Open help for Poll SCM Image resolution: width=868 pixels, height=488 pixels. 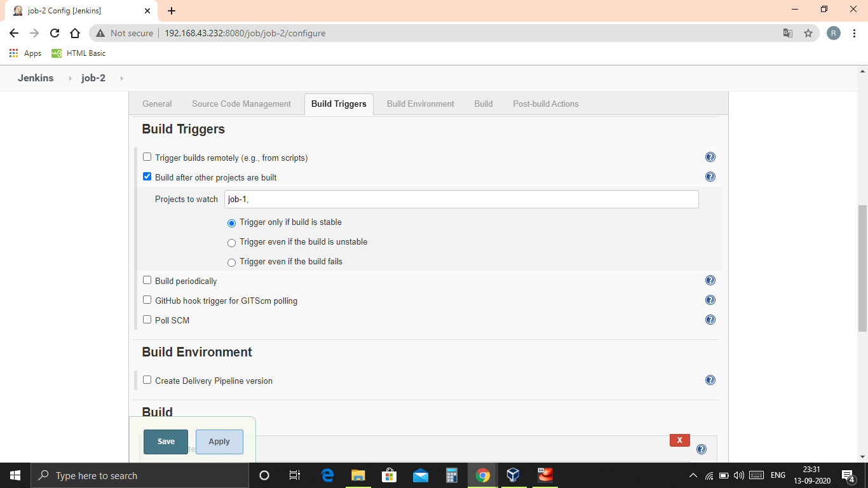[710, 320]
